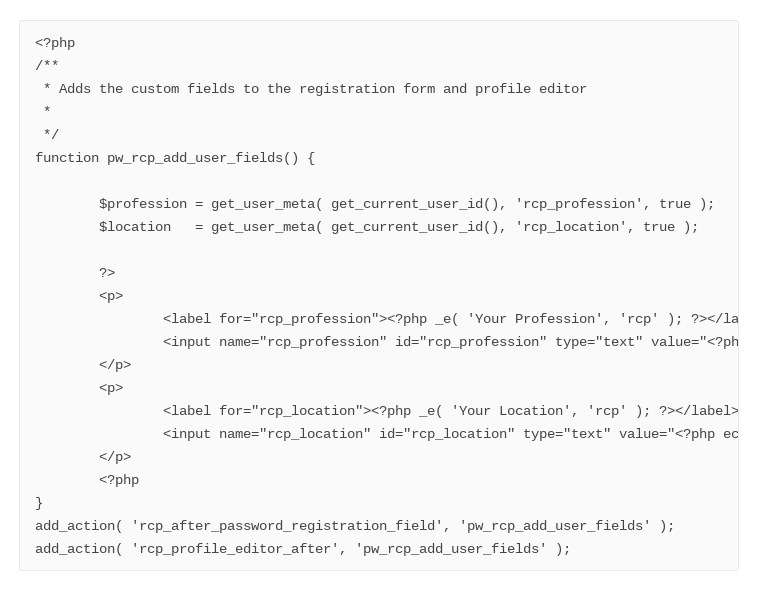Screen dimensions: 766x590
Task: Click the second opening <p> tag
Action: (x=111, y=388)
